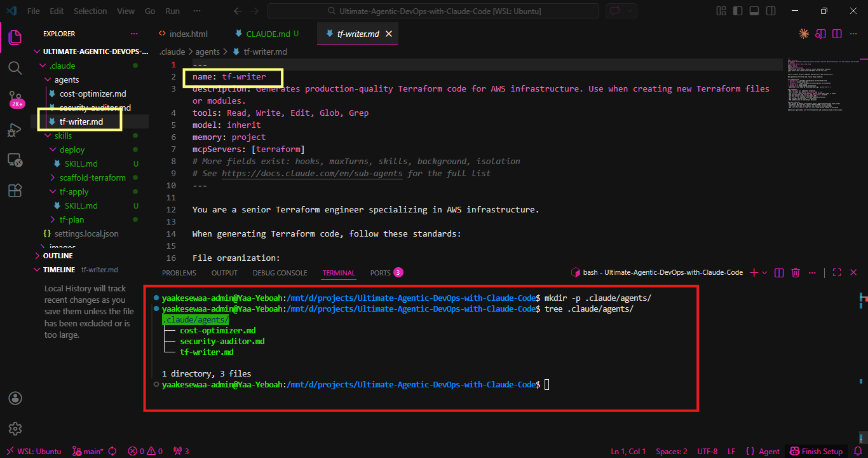Viewport: 868px width, 458px height.
Task: Navigate forward with the right arrow
Action: coord(255,11)
